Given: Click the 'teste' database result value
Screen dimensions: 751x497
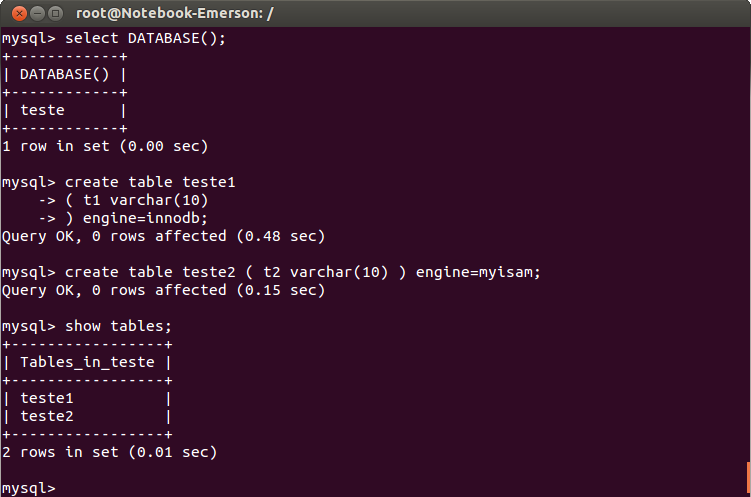Looking at the screenshot, I should (x=42, y=111).
